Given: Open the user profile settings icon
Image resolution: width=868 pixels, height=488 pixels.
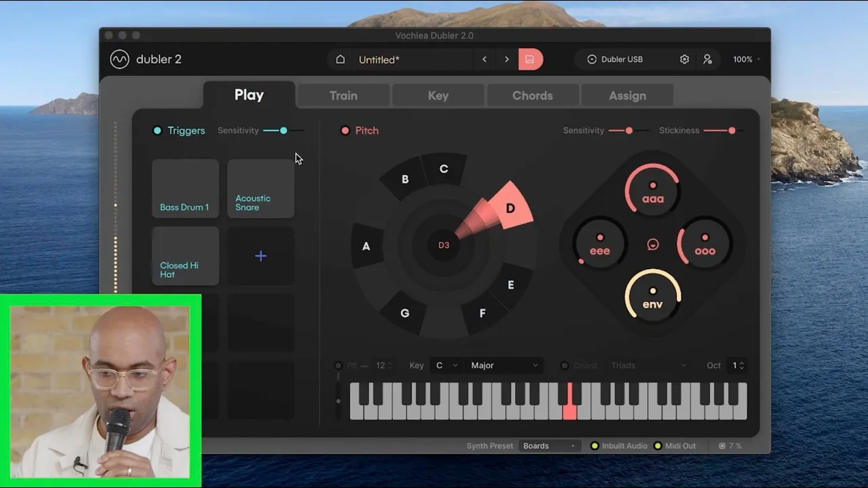Looking at the screenshot, I should click(707, 59).
